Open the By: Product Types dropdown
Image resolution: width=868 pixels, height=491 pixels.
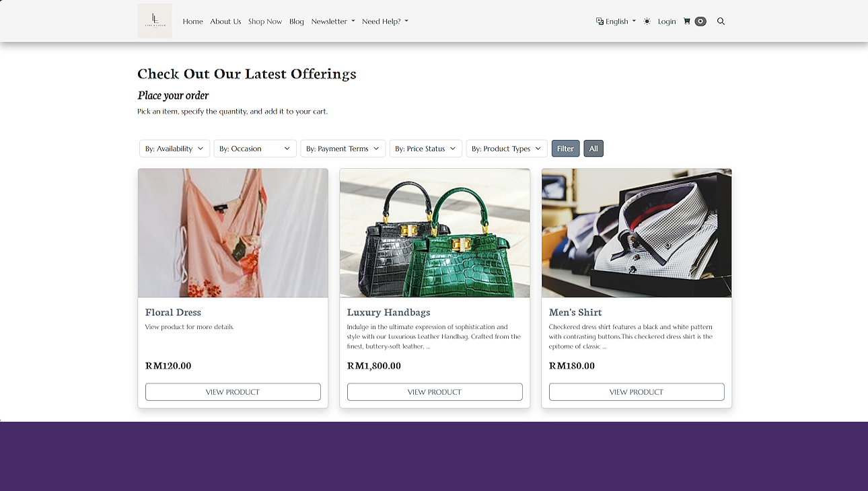pos(506,149)
